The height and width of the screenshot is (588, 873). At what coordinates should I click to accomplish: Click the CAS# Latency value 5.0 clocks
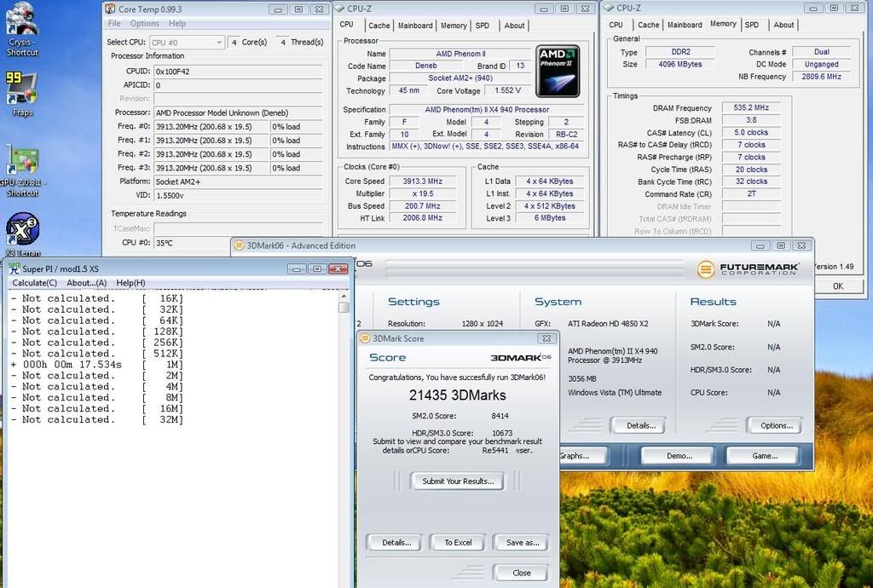click(751, 132)
